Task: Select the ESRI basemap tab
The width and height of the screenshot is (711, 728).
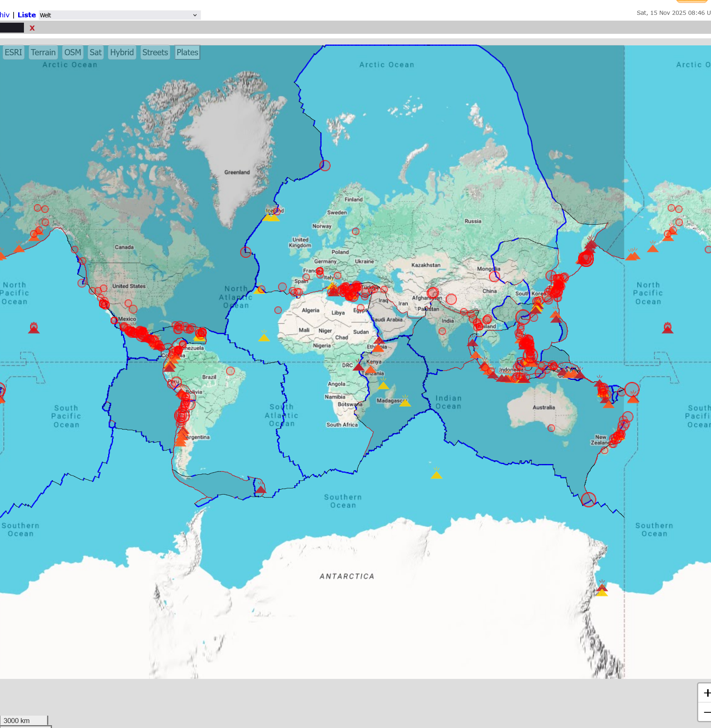Action: coord(13,52)
